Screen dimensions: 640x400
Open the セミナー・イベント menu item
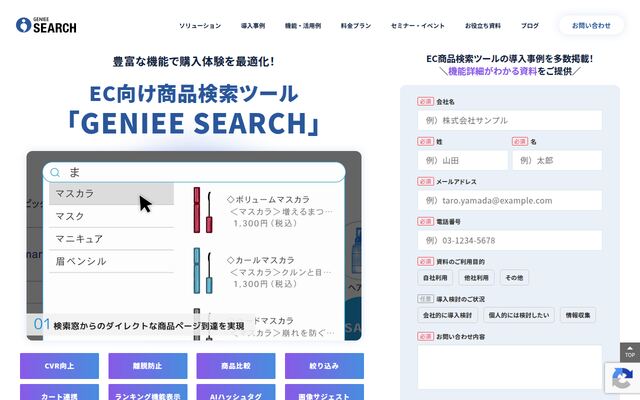tap(418, 26)
